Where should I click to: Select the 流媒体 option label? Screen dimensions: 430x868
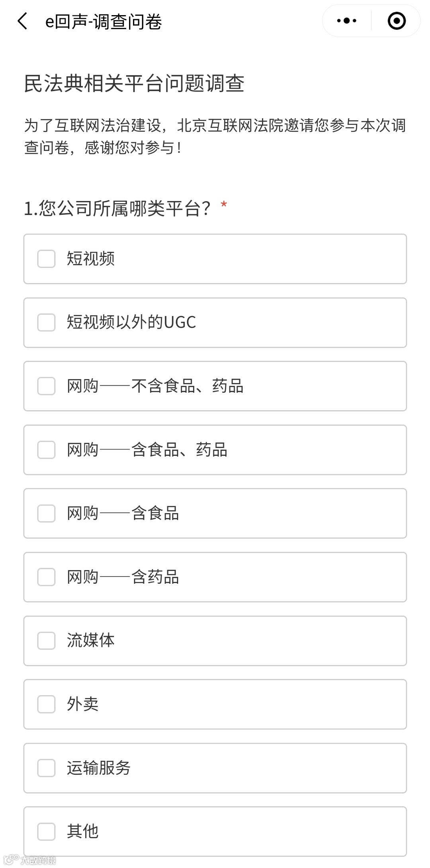click(x=91, y=641)
